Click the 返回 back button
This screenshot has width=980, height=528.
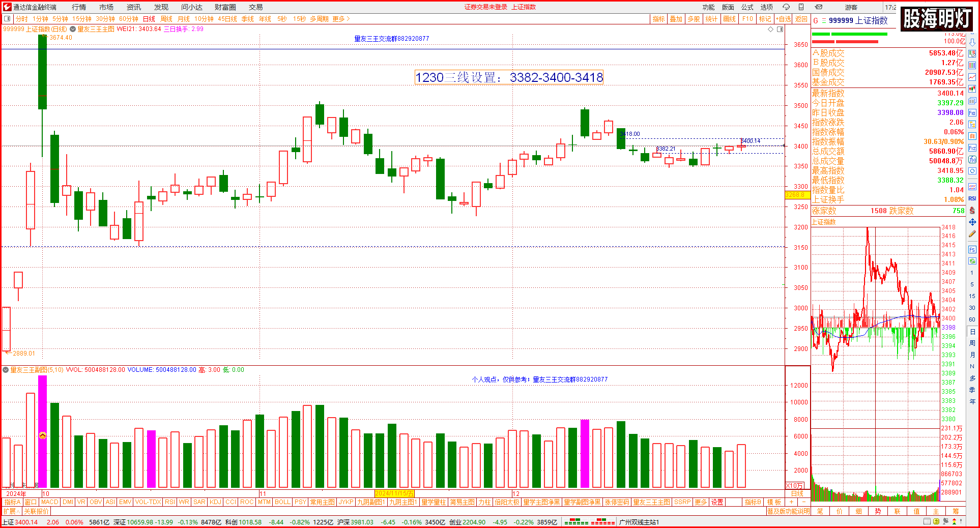point(801,19)
